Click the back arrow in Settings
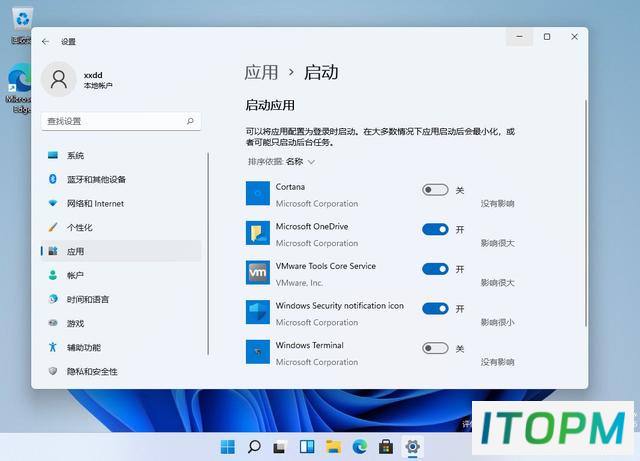 pos(45,42)
